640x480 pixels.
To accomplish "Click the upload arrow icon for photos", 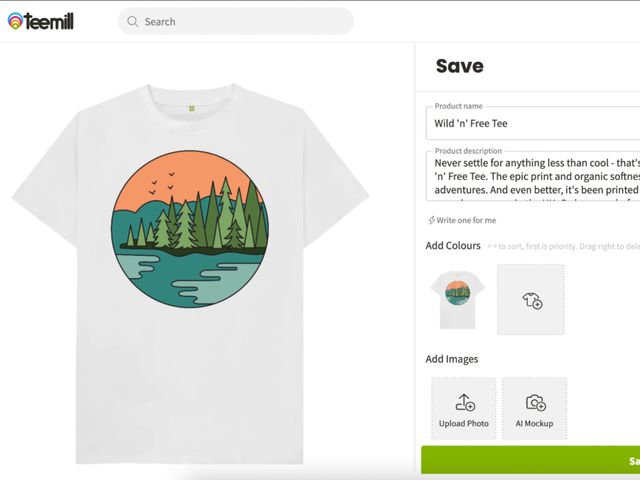I will coord(464,402).
